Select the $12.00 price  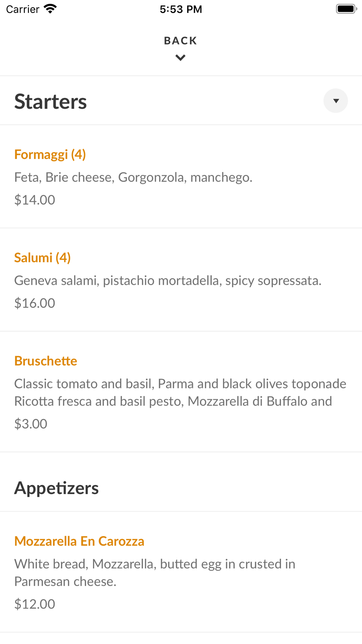point(35,604)
